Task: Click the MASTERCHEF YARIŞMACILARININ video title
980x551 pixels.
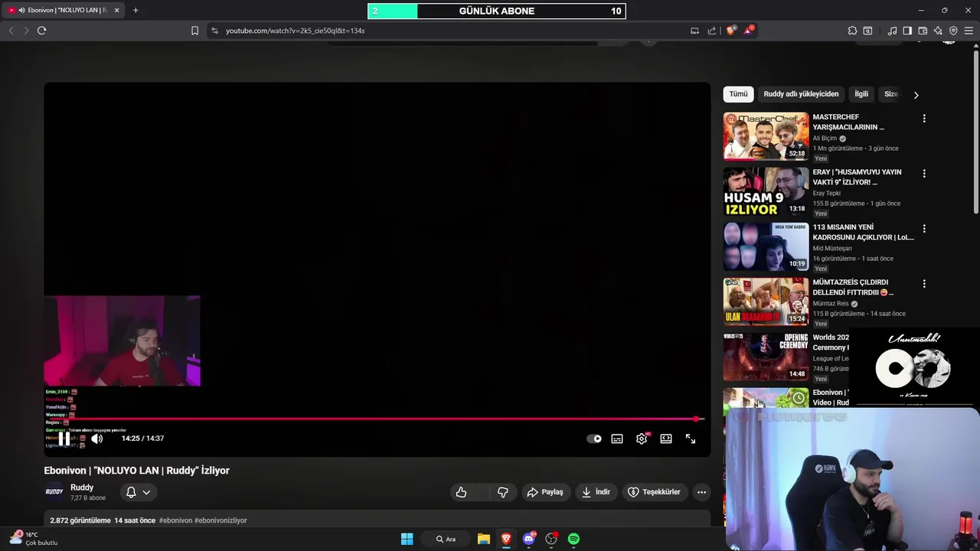Action: coord(848,122)
